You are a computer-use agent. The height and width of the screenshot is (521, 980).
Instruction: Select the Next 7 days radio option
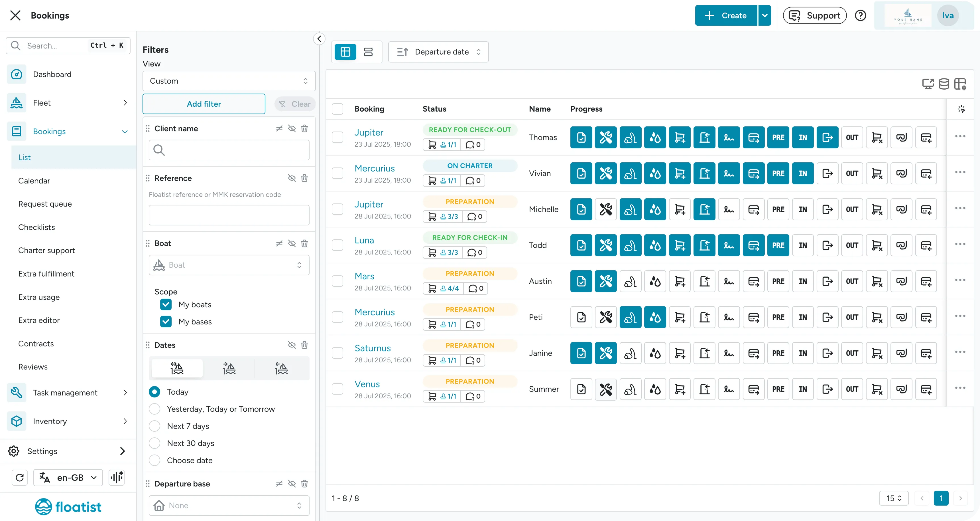pyautogui.click(x=154, y=426)
